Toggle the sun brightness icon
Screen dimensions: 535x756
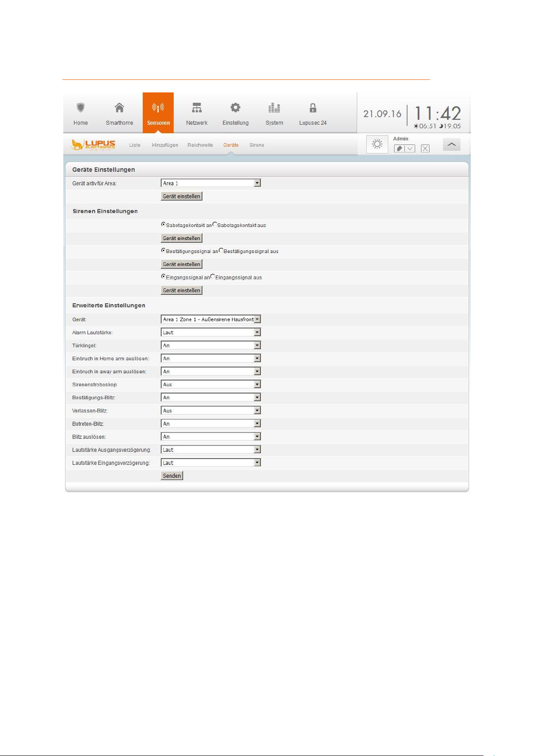point(377,144)
